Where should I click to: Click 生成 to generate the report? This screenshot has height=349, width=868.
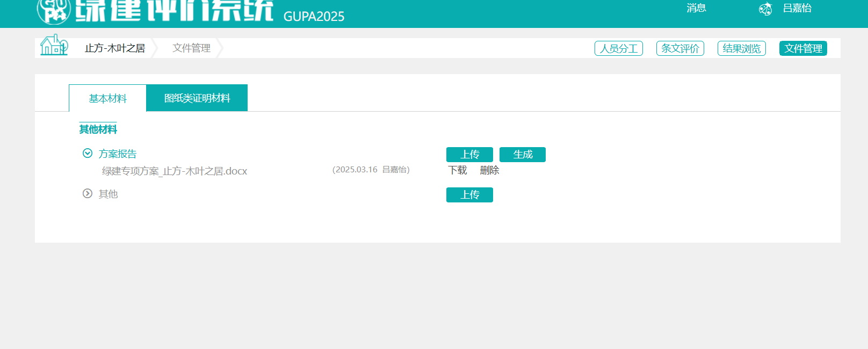(522, 155)
